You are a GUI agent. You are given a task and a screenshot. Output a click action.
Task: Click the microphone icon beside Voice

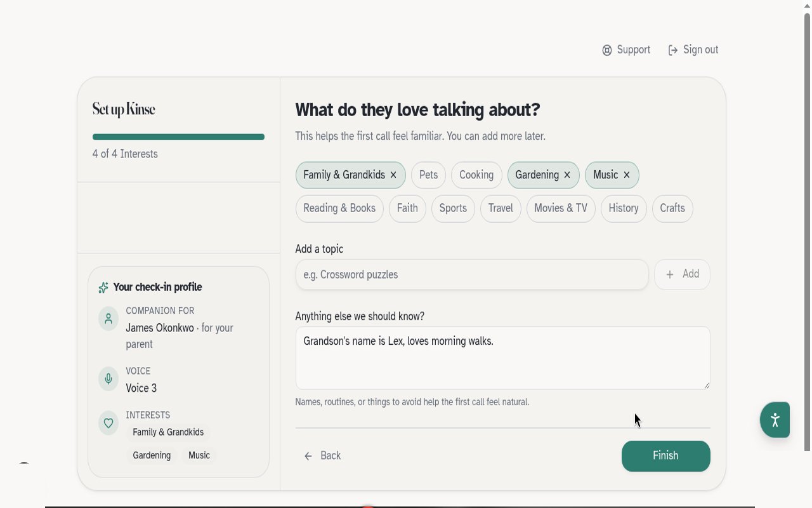coord(108,379)
